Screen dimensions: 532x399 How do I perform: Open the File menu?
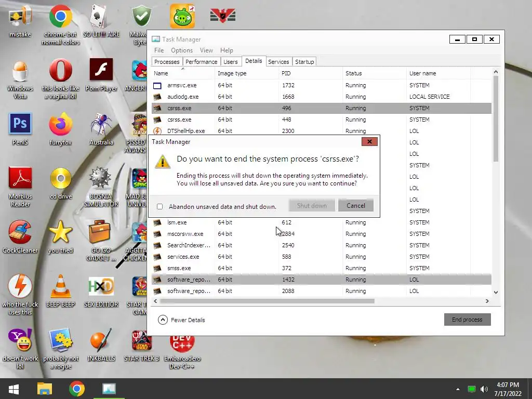pyautogui.click(x=159, y=50)
